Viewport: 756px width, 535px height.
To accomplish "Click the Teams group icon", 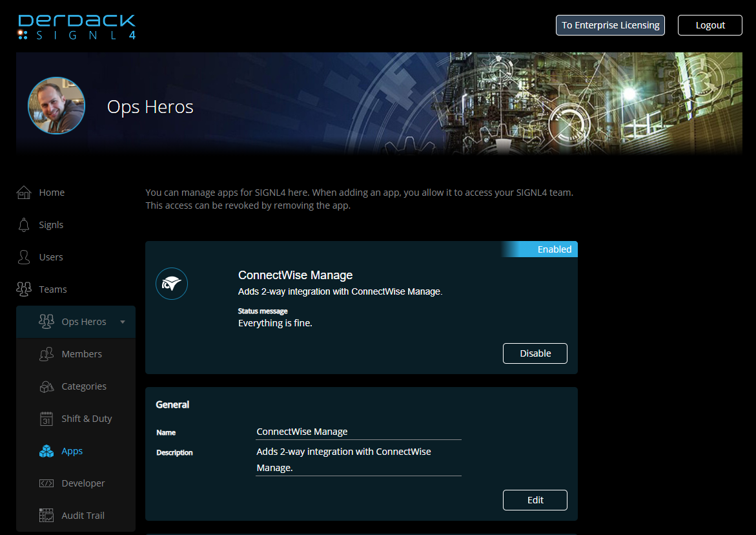I will click(24, 289).
